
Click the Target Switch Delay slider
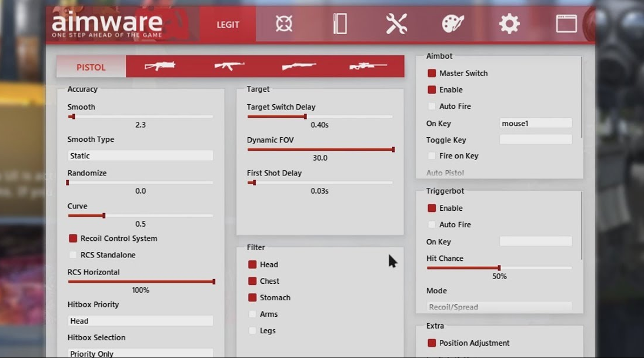[319, 117]
